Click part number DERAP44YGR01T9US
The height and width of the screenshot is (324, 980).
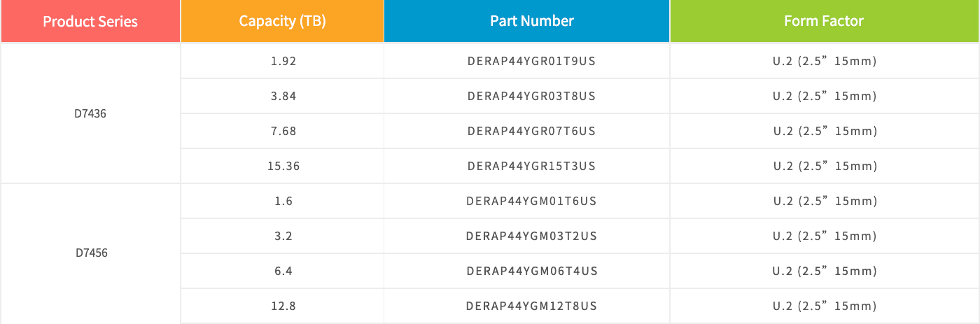(x=531, y=61)
